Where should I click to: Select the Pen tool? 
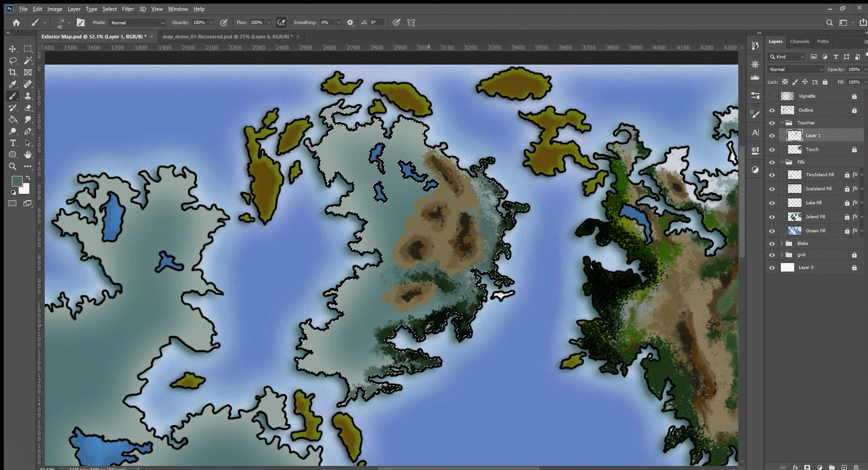click(x=28, y=132)
